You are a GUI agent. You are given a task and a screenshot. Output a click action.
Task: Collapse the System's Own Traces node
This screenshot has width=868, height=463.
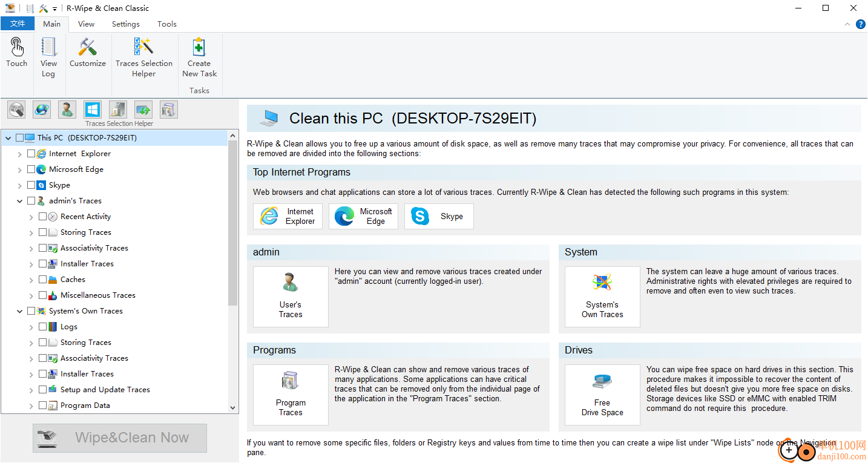[x=20, y=311]
